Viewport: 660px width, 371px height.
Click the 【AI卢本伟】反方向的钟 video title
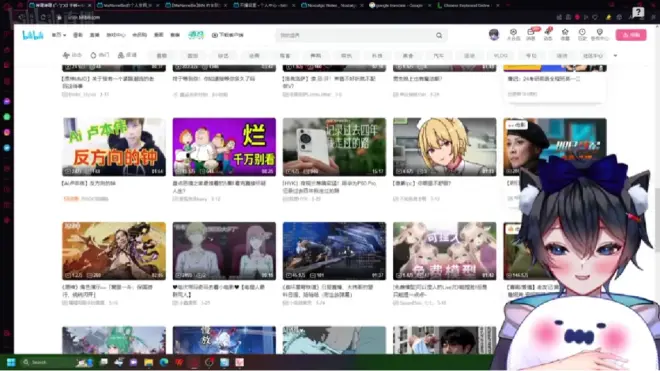89,184
